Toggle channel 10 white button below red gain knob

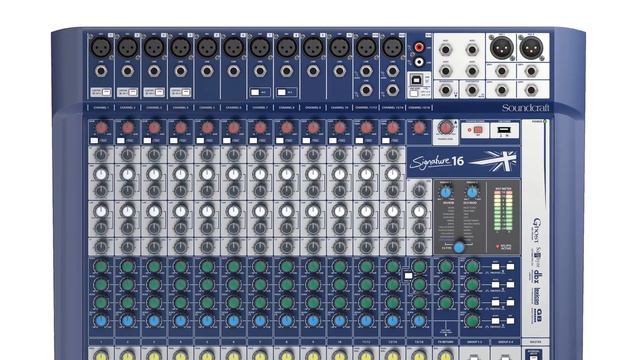(333, 140)
